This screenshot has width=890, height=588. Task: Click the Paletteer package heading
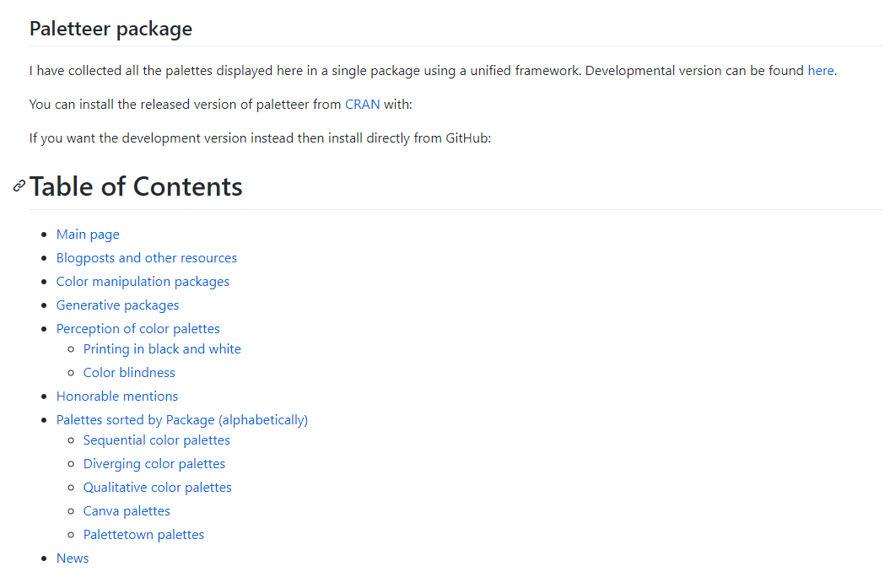(x=111, y=29)
